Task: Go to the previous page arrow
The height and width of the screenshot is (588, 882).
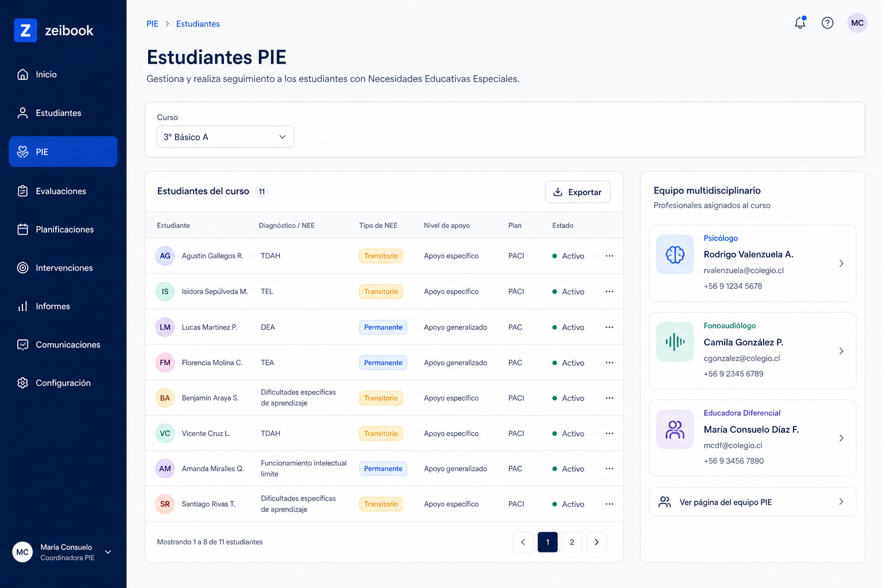Action: (x=523, y=542)
